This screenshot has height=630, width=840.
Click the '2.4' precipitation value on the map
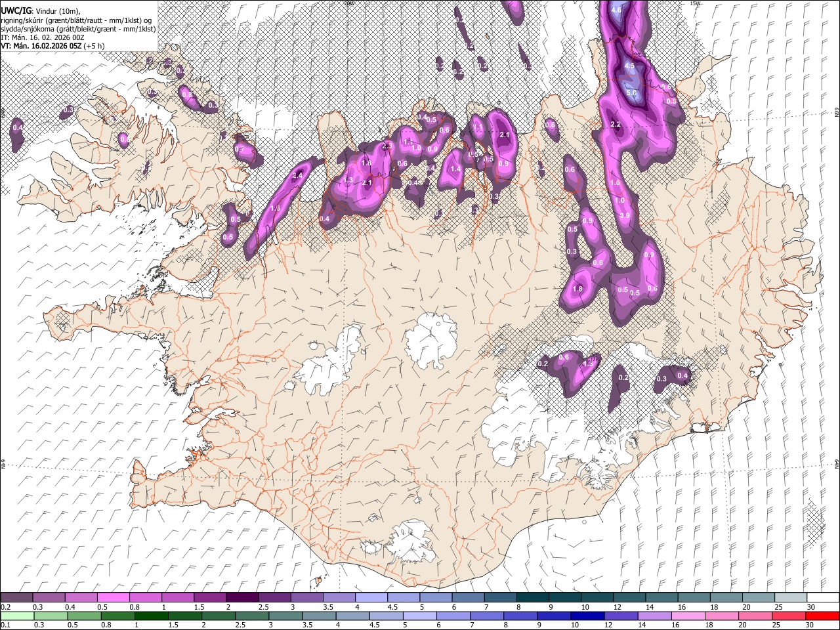(x=297, y=175)
